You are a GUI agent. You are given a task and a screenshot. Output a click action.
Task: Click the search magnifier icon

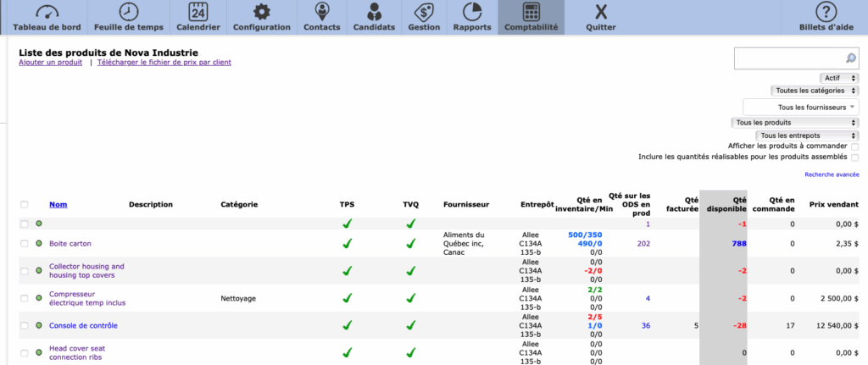(850, 58)
